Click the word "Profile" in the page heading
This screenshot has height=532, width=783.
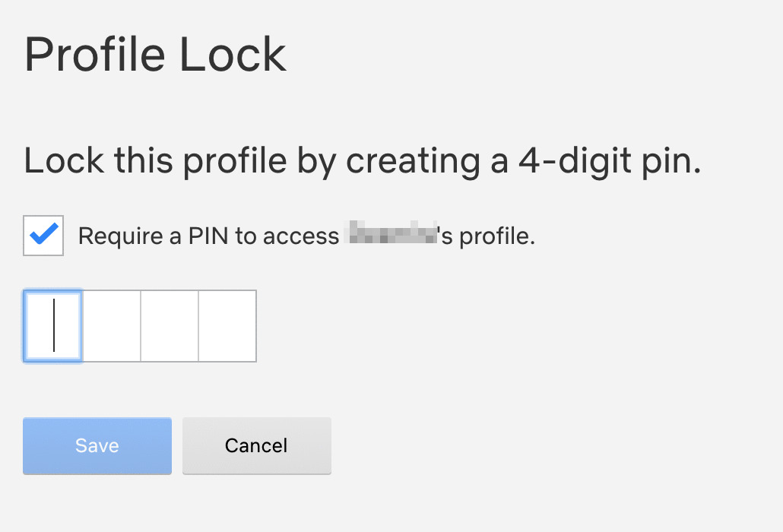tap(93, 55)
